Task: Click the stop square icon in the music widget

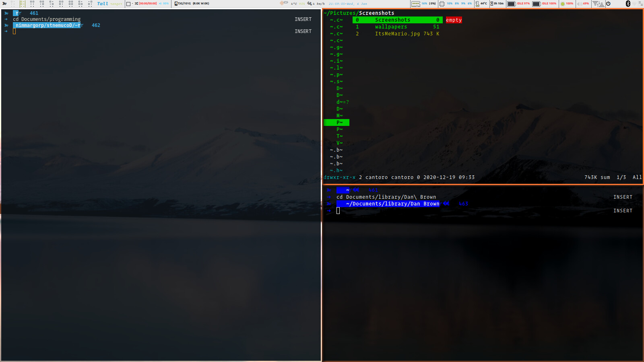Action: click(128, 4)
